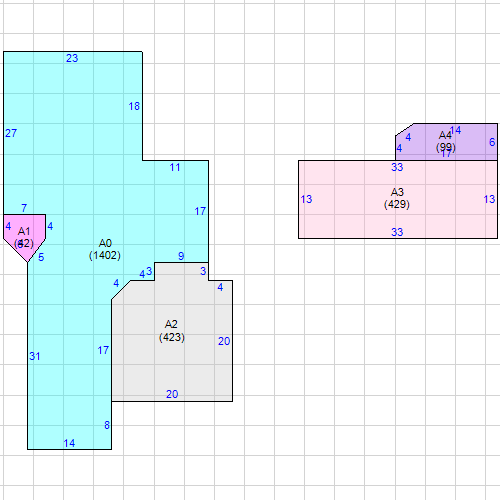Click the 33 dimension on A3's top edge

(x=397, y=167)
